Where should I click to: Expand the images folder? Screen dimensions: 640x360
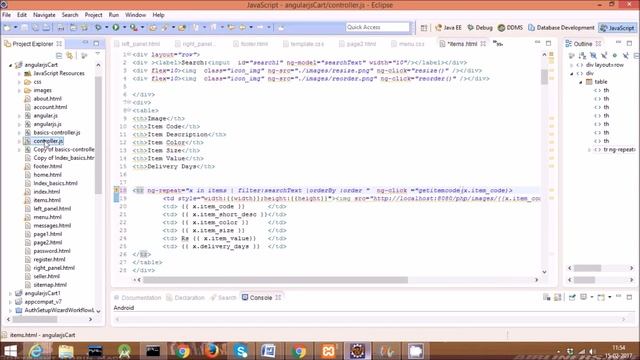pyautogui.click(x=19, y=91)
